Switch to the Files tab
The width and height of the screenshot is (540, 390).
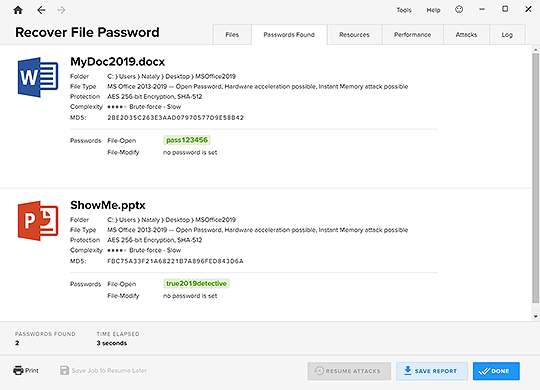click(232, 34)
